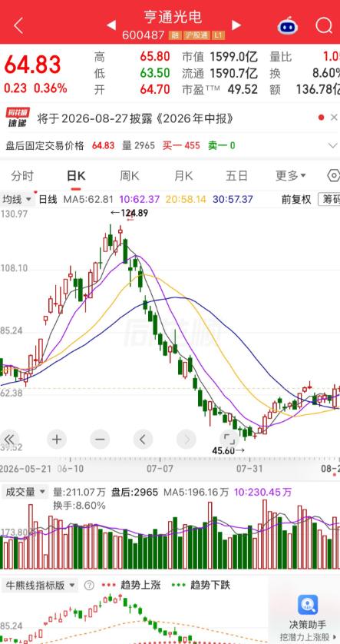This screenshot has height=644, width=340.
Task: Move chart left with left chevron button
Action: point(143,440)
